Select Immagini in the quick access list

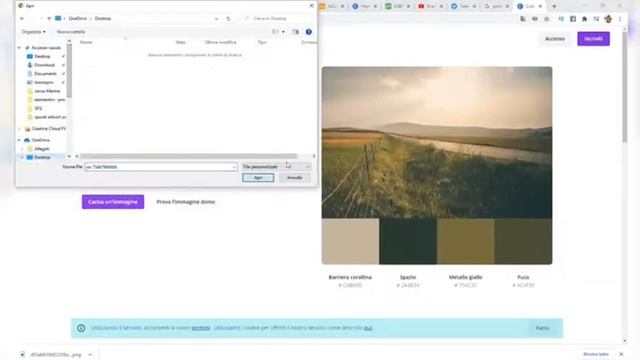[44, 82]
